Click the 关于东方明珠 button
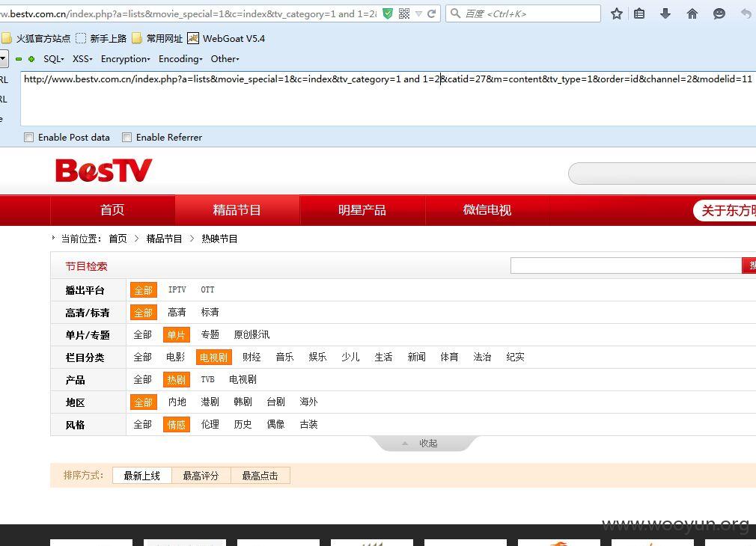The image size is (756, 546). [725, 211]
